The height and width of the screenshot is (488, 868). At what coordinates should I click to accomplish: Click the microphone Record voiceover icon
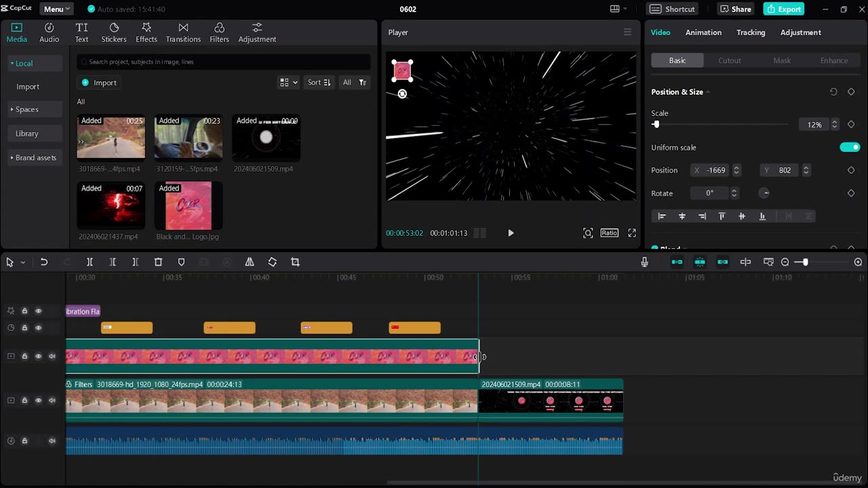[x=644, y=262]
